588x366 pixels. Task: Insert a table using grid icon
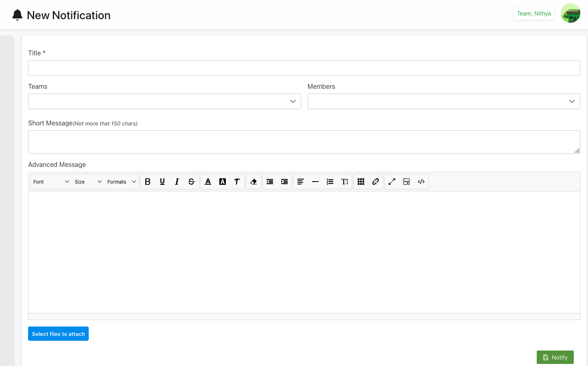click(x=361, y=182)
